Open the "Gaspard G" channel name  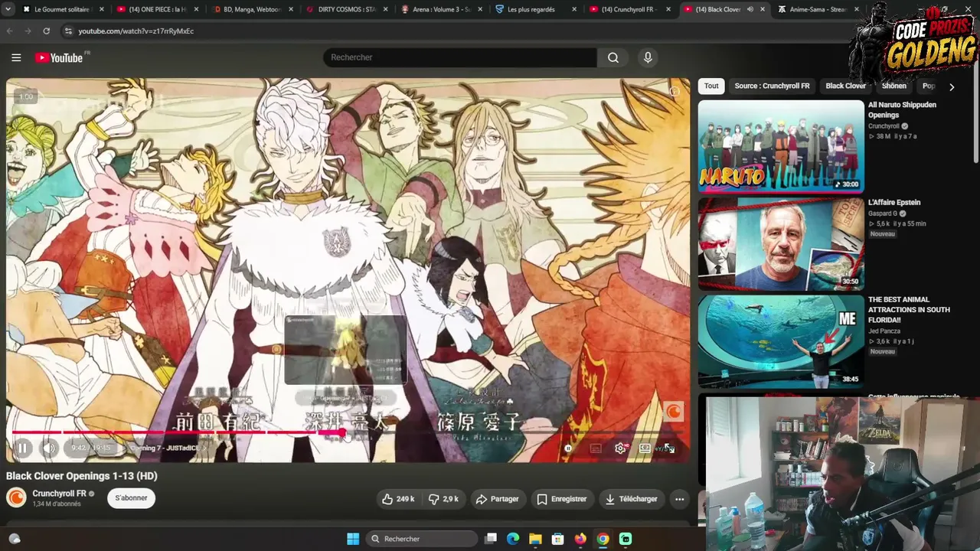click(883, 214)
